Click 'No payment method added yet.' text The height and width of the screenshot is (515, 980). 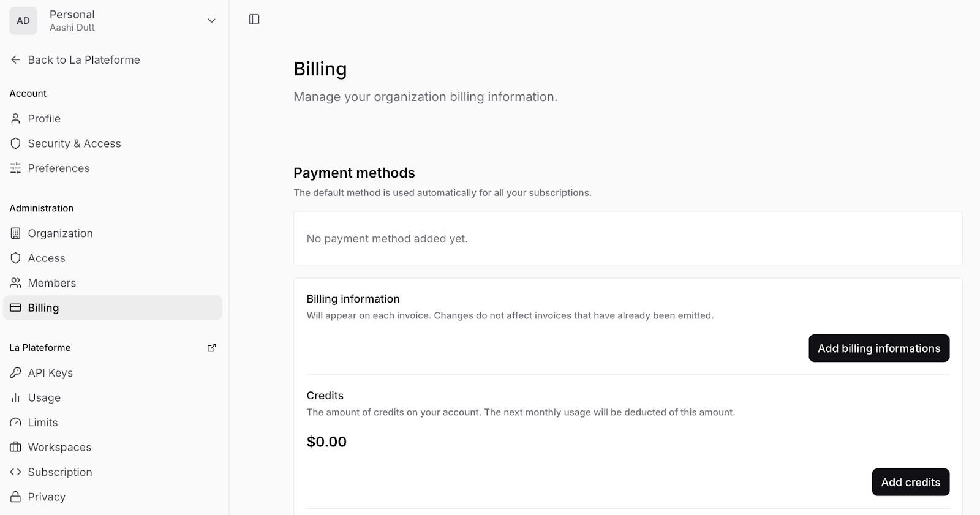[387, 239]
